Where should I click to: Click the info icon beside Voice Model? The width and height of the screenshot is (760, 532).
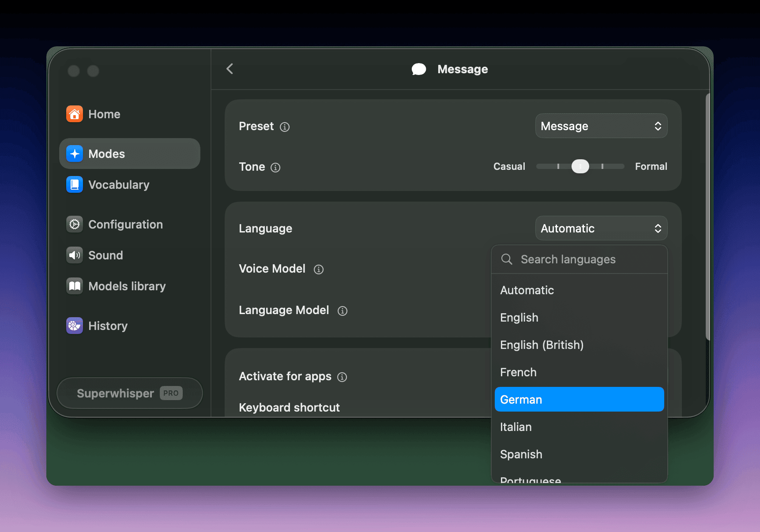[319, 270]
